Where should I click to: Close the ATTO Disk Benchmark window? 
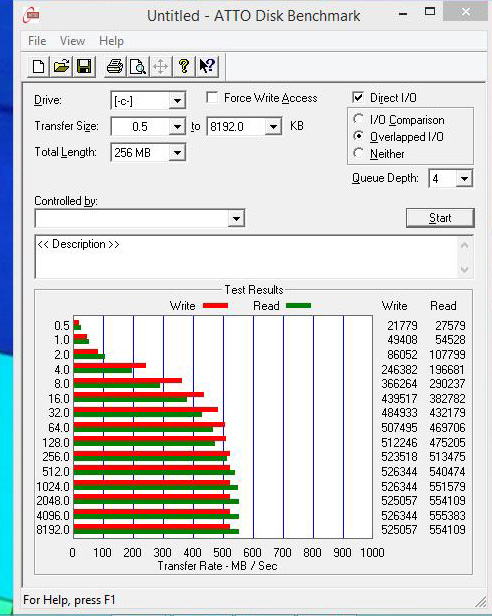click(x=466, y=11)
